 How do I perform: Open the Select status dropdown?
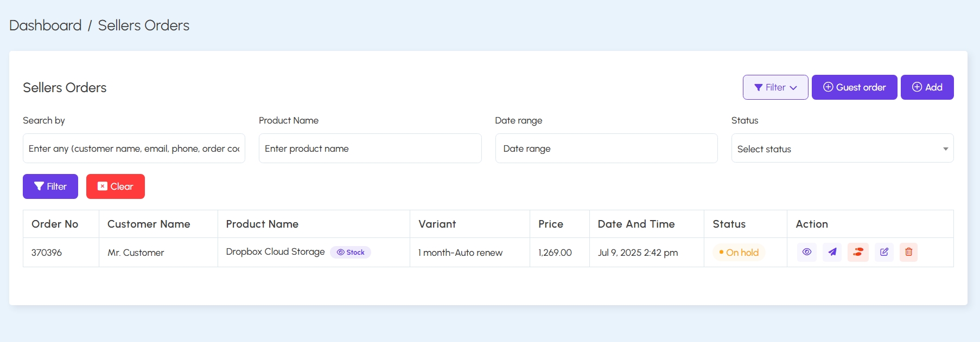(842, 149)
